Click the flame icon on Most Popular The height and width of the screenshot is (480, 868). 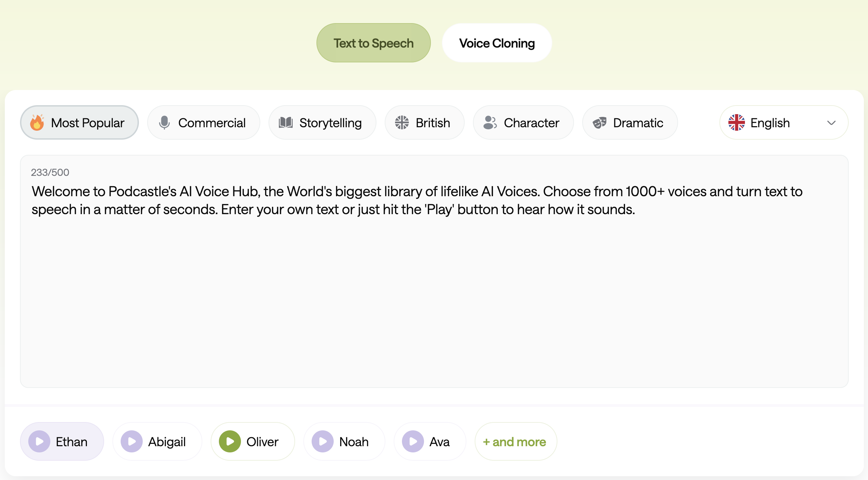point(37,122)
